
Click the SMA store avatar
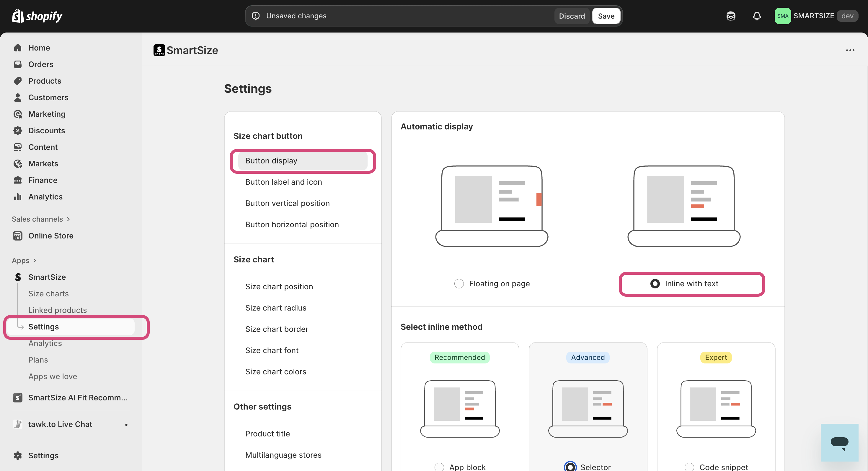782,16
